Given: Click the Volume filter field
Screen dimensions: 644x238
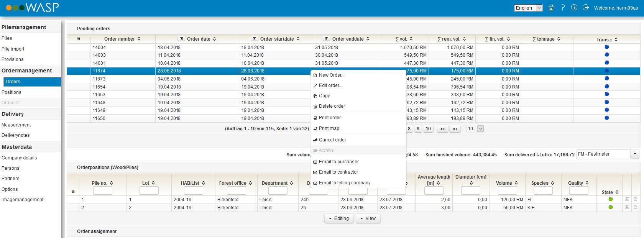Looking at the screenshot, I should point(508,190).
